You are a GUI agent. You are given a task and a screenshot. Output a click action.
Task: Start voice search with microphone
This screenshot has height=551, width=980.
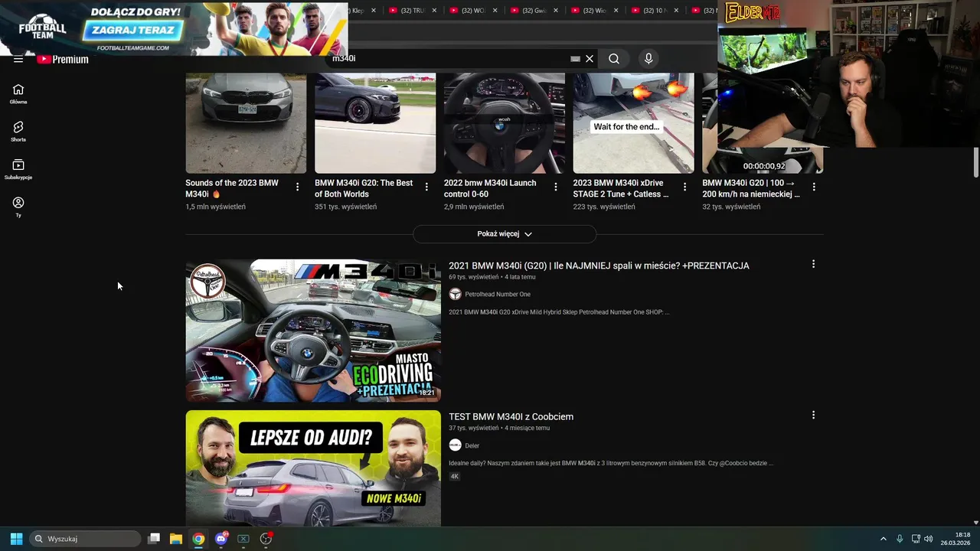coord(648,59)
